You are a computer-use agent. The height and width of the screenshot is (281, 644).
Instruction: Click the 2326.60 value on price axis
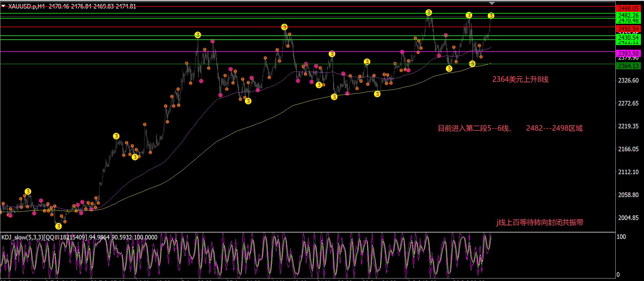(628, 80)
